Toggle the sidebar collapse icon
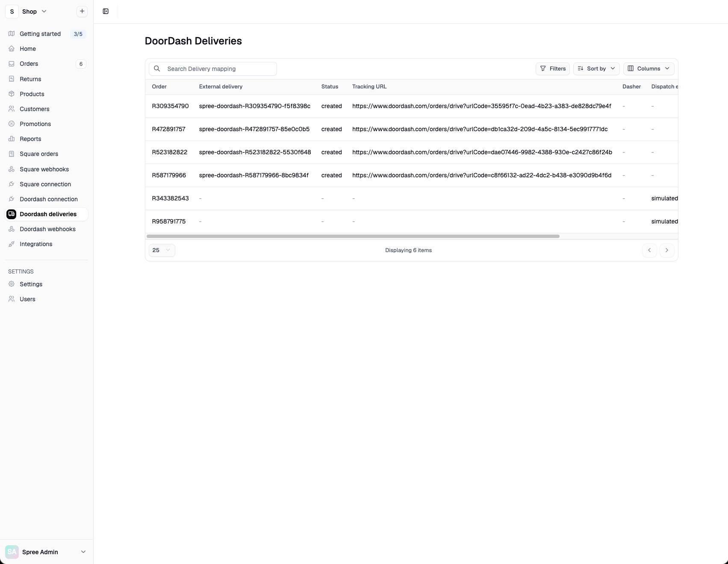 [x=106, y=12]
